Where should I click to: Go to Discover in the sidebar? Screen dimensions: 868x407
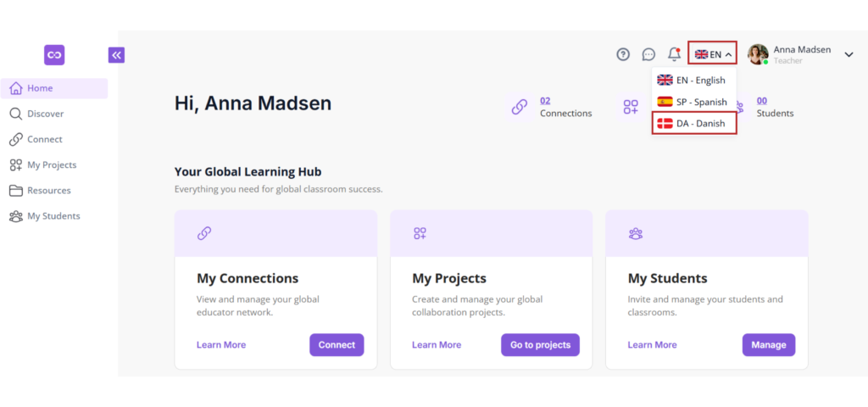click(45, 114)
